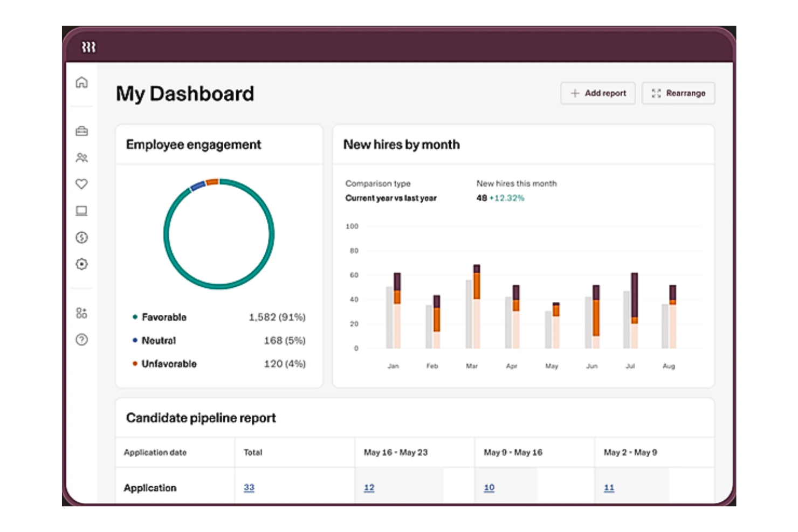
Task: Open the briefcase icon in sidebar
Action: [x=81, y=131]
